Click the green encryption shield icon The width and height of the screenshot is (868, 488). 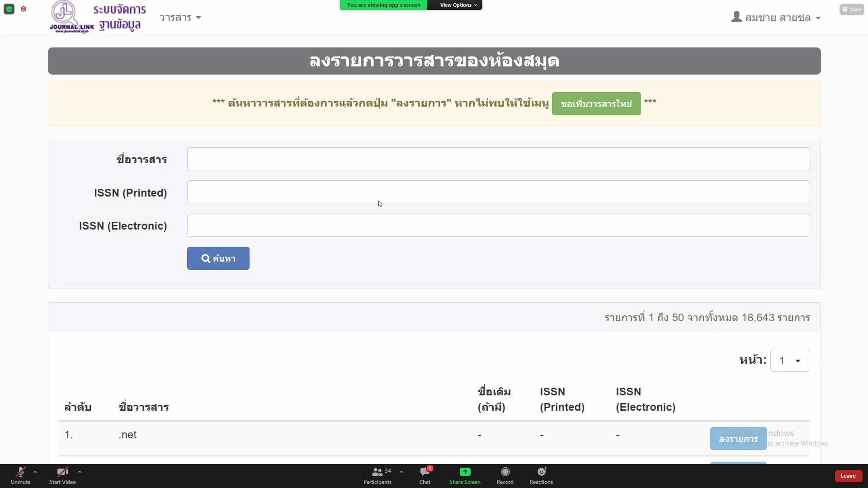pos(9,9)
